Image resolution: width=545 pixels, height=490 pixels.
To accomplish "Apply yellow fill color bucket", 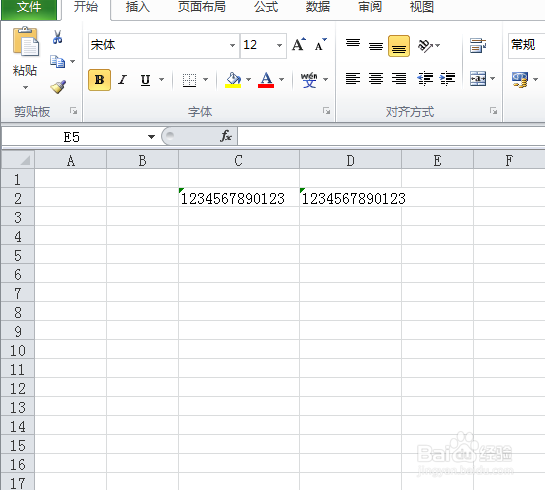I will (233, 80).
